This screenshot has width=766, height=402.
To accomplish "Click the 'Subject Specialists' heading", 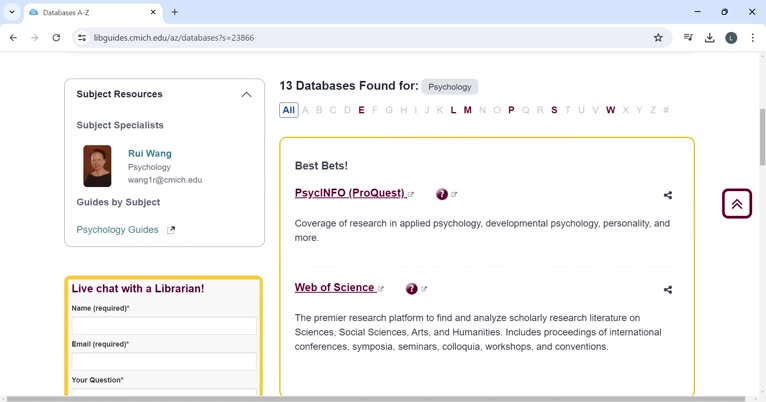I will pos(120,125).
